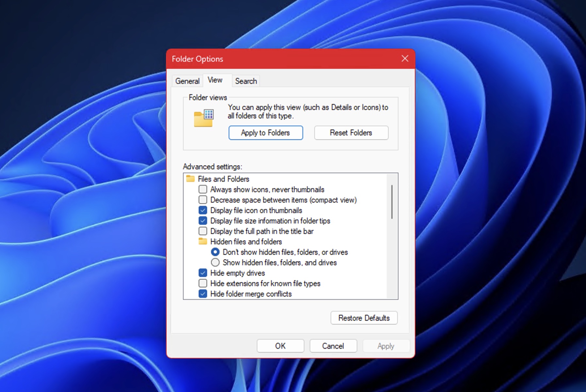Viewport: 586px width, 392px height.
Task: Uncheck "Hide empty drives"
Action: (203, 273)
